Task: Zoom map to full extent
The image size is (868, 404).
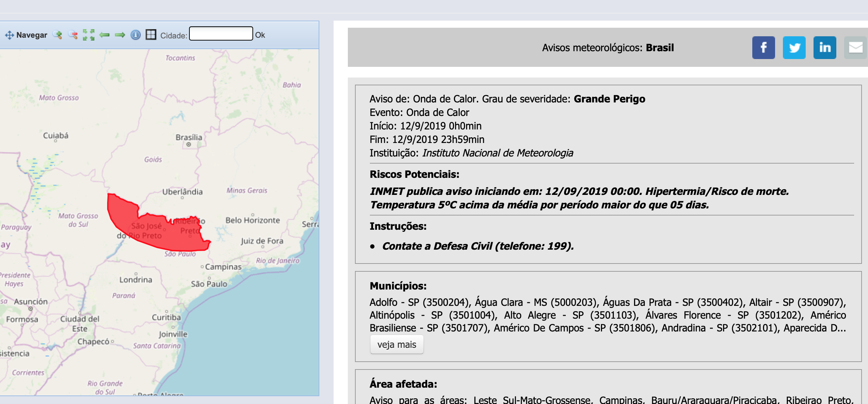Action: (x=89, y=35)
